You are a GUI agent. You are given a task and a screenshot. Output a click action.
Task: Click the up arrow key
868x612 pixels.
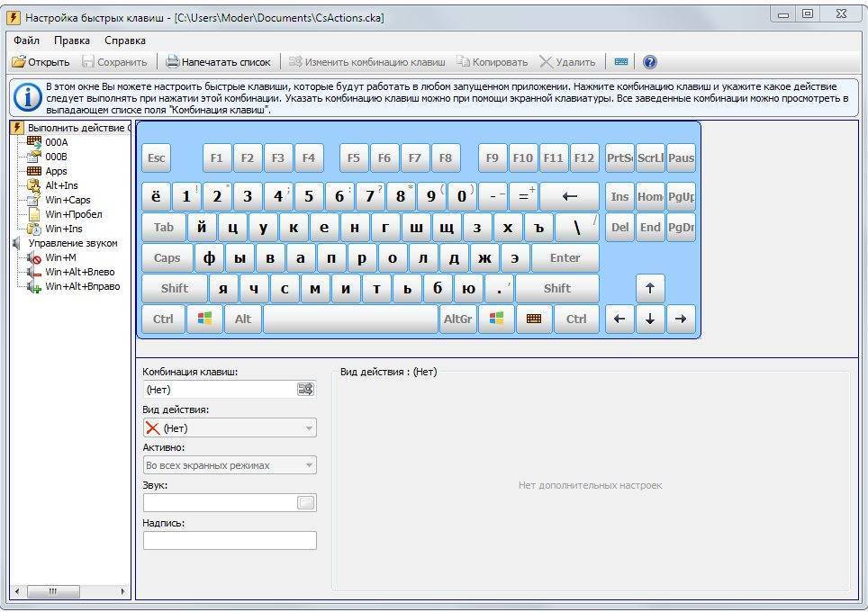coord(650,288)
